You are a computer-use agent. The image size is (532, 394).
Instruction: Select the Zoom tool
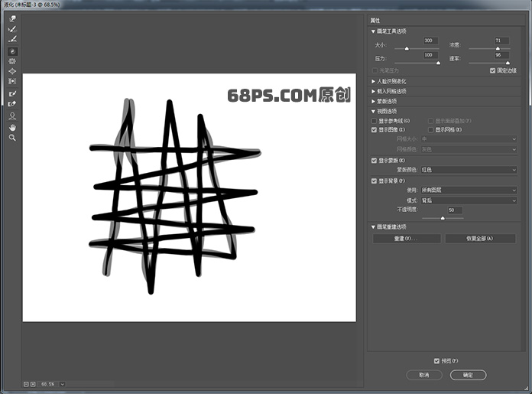[12, 138]
